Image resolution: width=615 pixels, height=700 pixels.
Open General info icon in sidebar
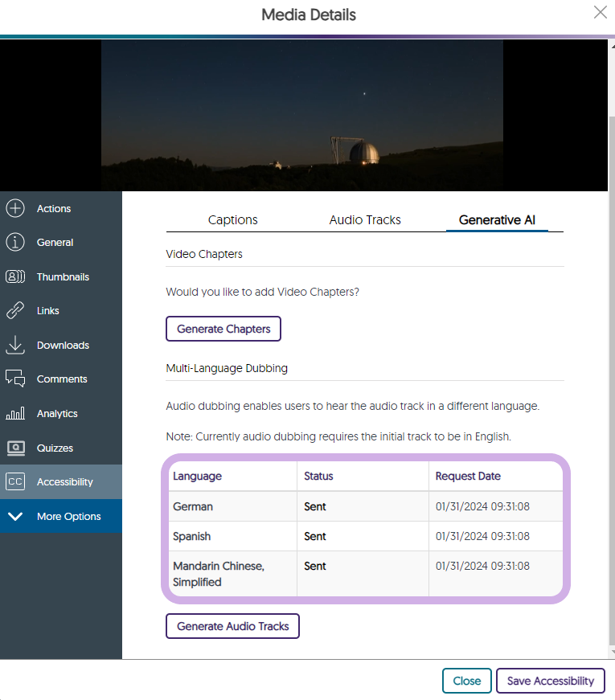coord(15,243)
